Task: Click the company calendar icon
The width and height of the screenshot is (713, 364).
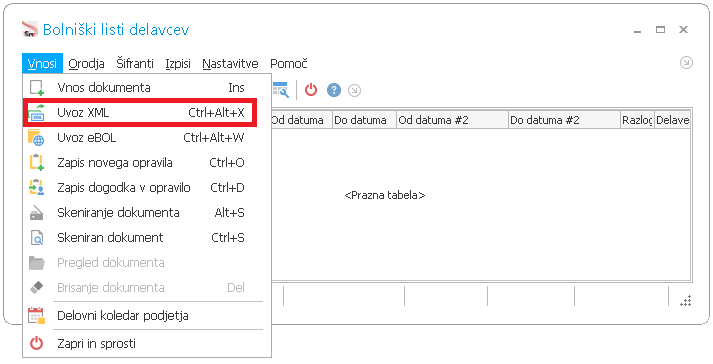Action: (36, 315)
